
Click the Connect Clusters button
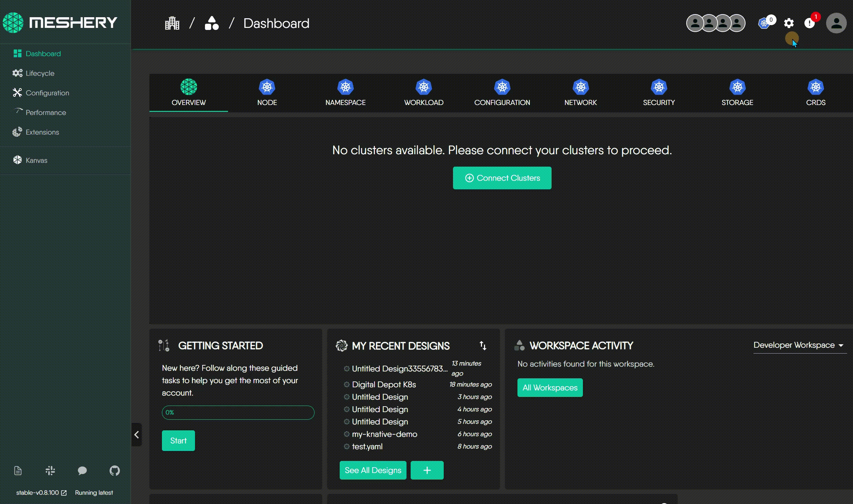click(502, 178)
